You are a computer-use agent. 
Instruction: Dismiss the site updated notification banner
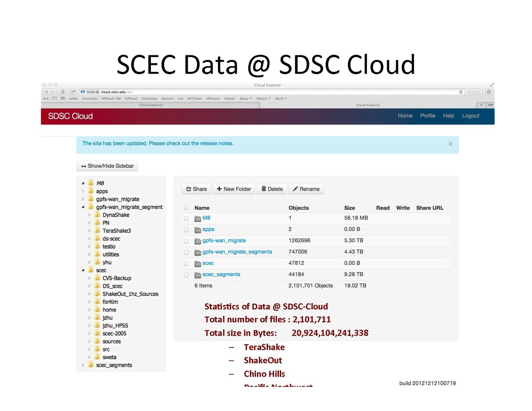point(450,144)
